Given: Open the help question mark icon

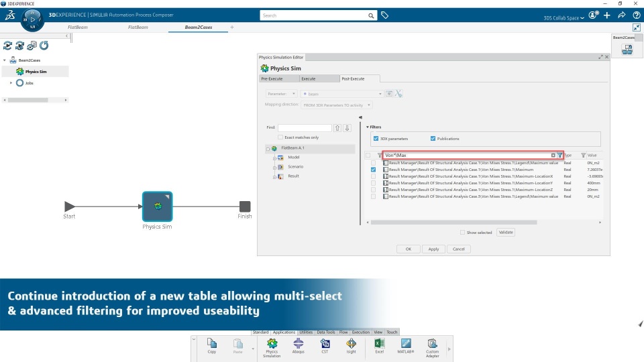Looking at the screenshot, I should 636,15.
